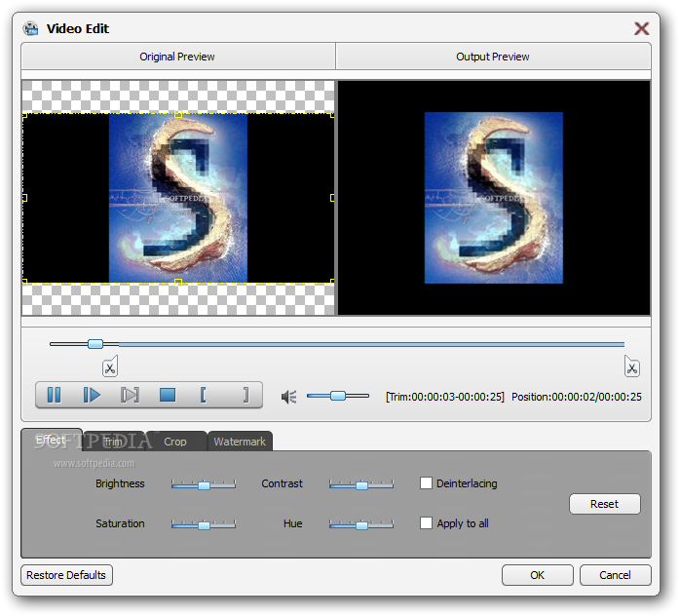
Task: Click the Video Edit app icon
Action: [31, 28]
